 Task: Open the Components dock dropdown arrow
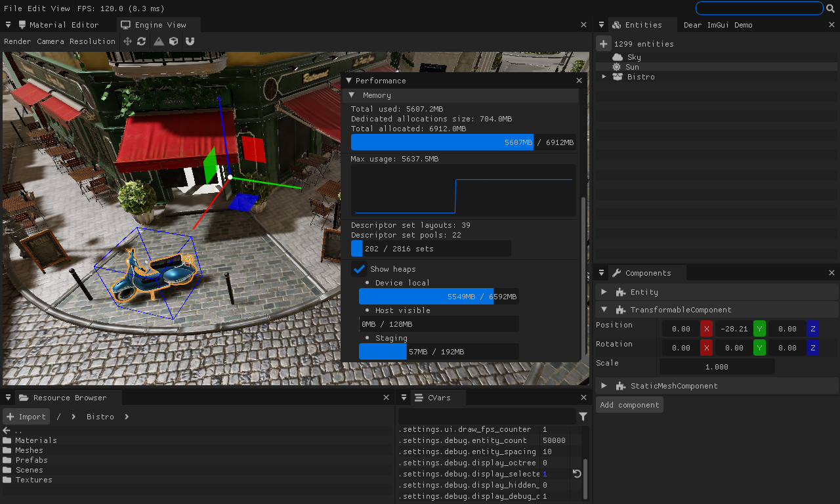(x=602, y=273)
